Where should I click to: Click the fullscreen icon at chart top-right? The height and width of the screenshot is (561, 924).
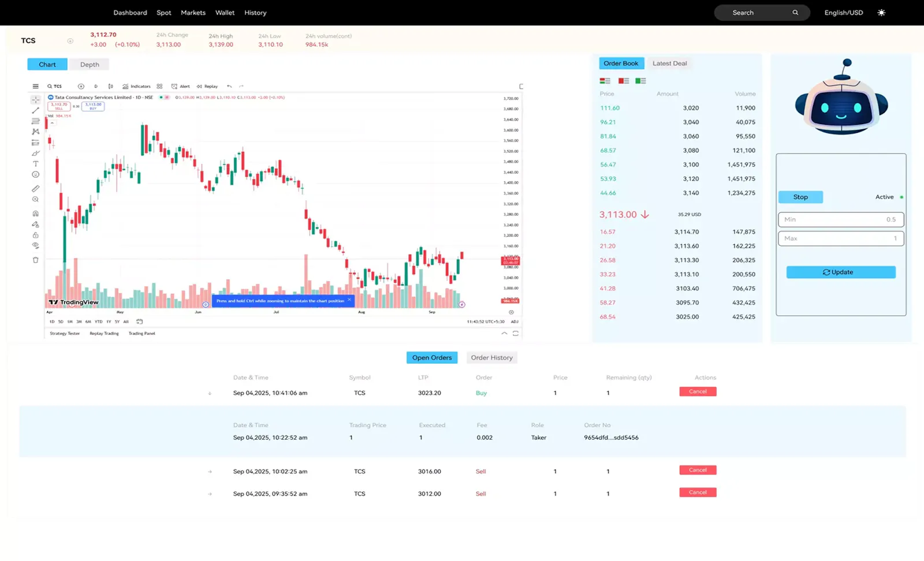pos(521,87)
